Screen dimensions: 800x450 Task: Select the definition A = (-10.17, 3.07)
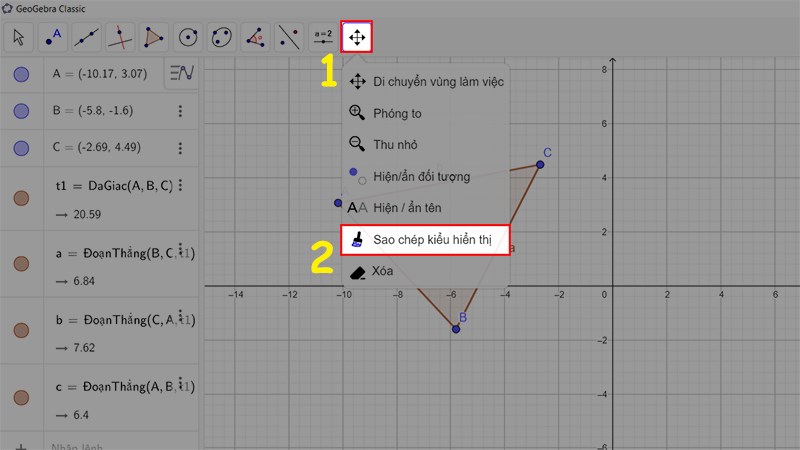point(99,73)
